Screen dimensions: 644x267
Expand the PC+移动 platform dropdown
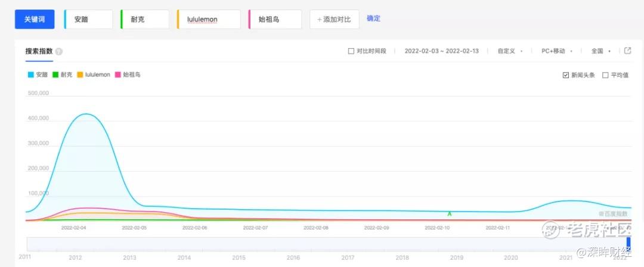557,51
